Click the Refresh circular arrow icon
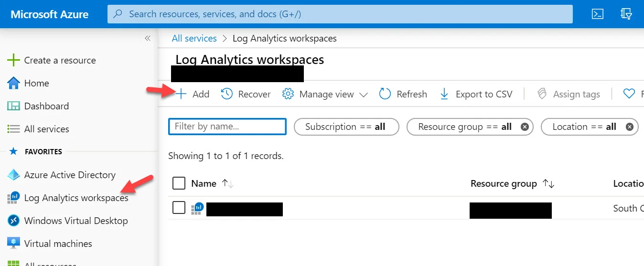 coord(385,94)
